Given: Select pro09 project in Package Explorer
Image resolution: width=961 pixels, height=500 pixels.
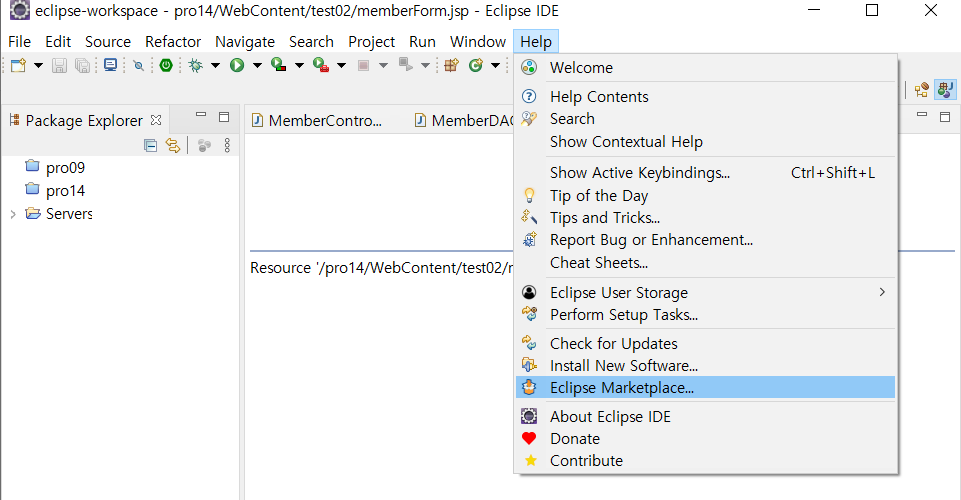Looking at the screenshot, I should click(x=55, y=167).
